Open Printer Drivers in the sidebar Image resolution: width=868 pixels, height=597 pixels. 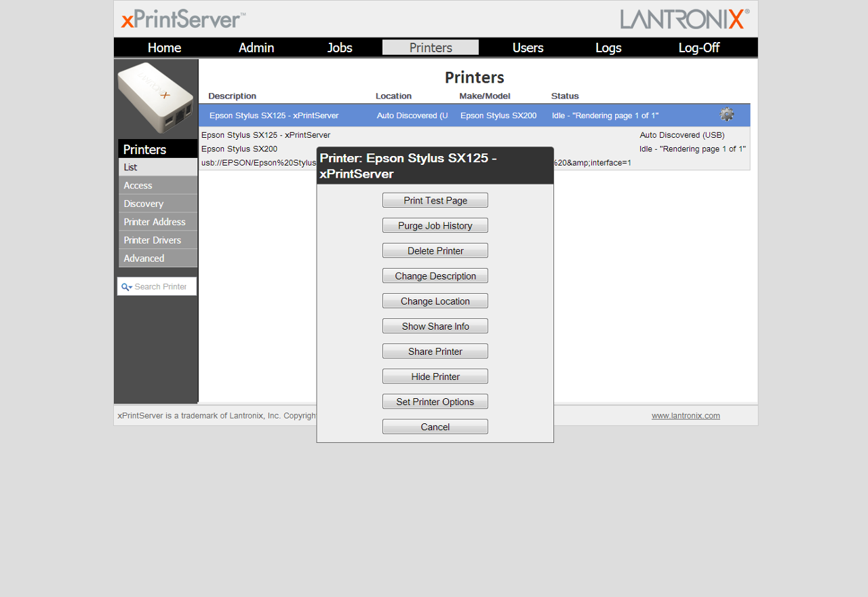point(158,240)
